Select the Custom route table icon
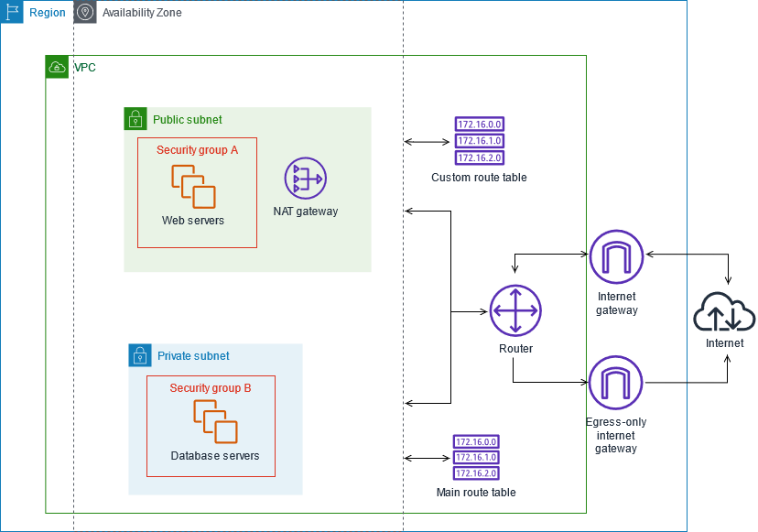This screenshot has height=532, width=758. coord(479,141)
